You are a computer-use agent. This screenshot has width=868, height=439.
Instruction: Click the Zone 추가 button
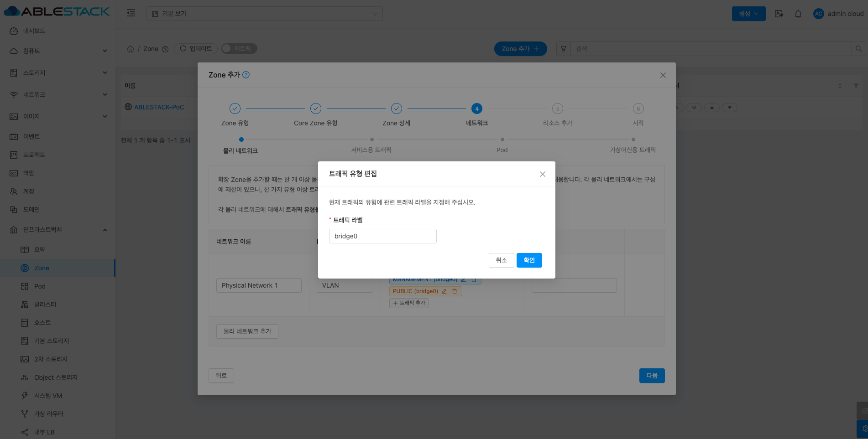click(x=521, y=49)
